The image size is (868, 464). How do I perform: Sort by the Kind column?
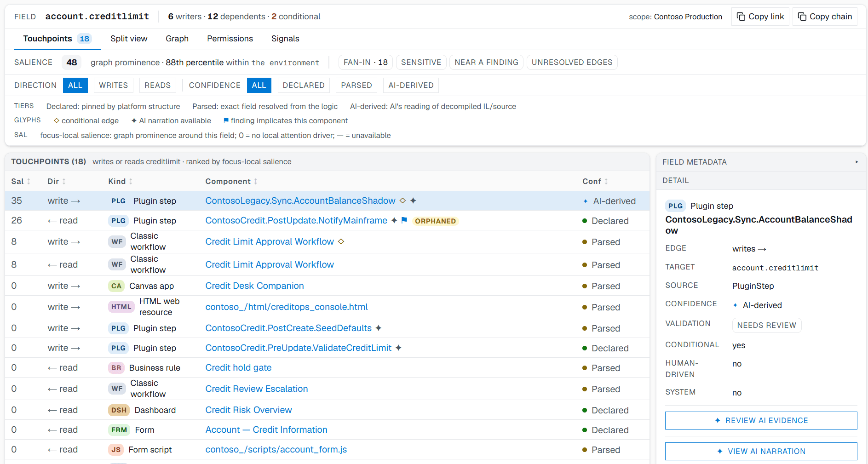121,181
